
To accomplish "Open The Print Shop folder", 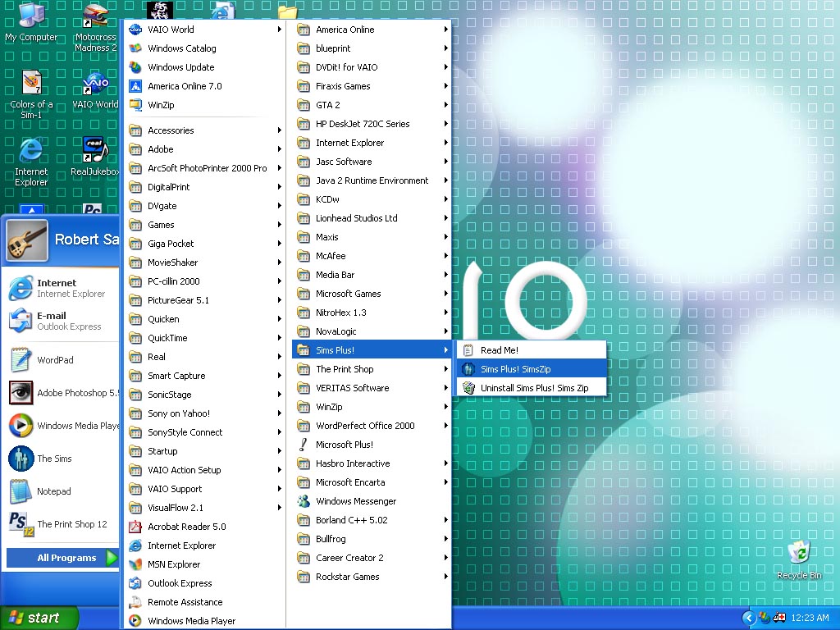I will pyautogui.click(x=372, y=369).
